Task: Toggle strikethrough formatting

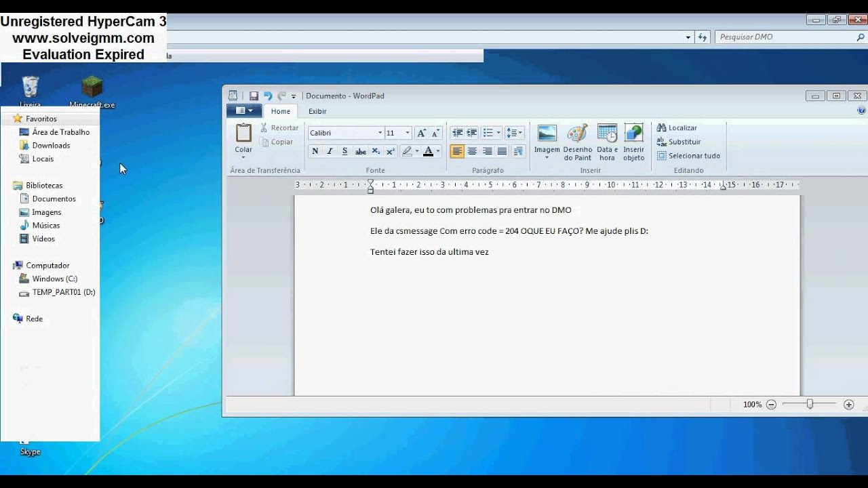Action: (x=360, y=151)
